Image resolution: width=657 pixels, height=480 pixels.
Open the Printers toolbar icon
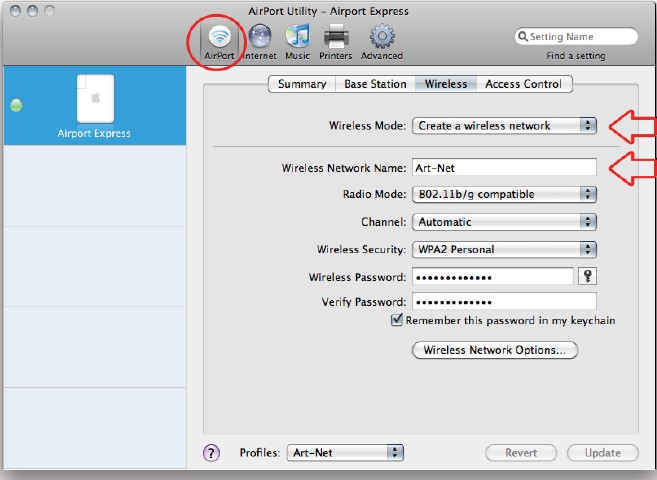[336, 36]
